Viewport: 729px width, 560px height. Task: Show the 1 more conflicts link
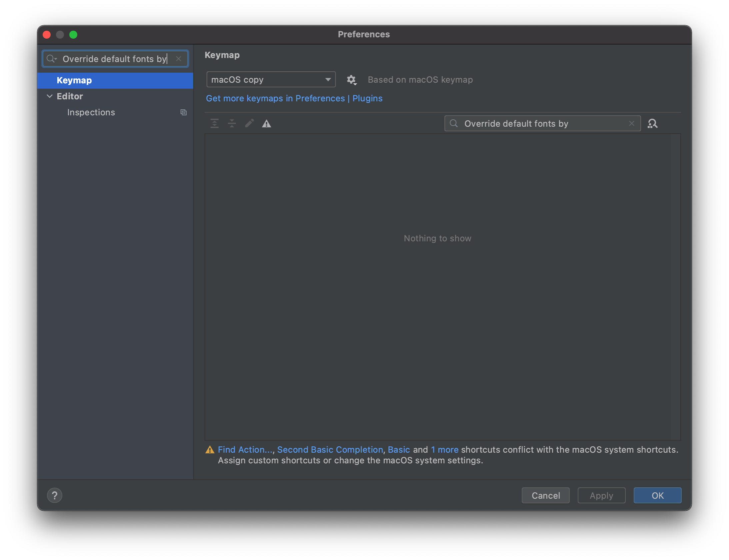coord(445,450)
